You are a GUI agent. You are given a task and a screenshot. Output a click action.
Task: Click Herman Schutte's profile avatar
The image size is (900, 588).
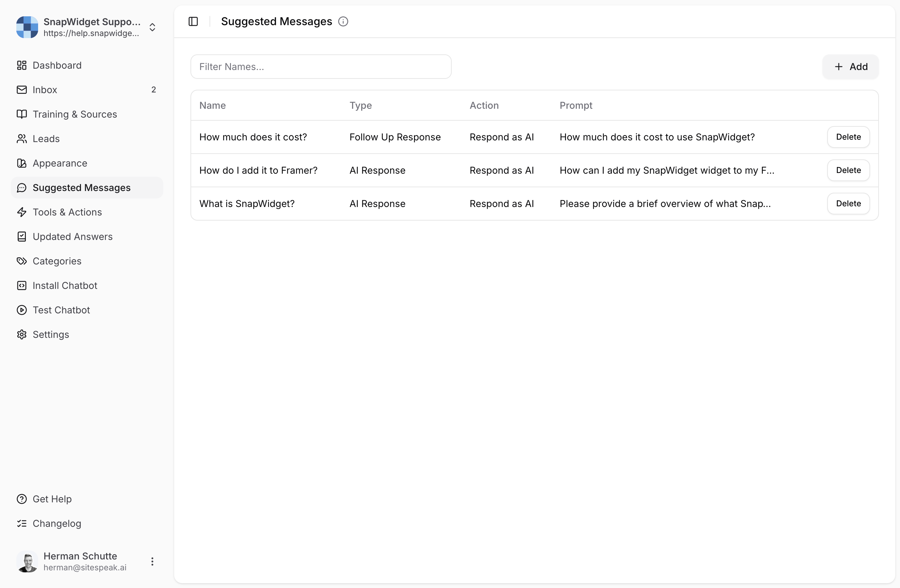point(27,561)
